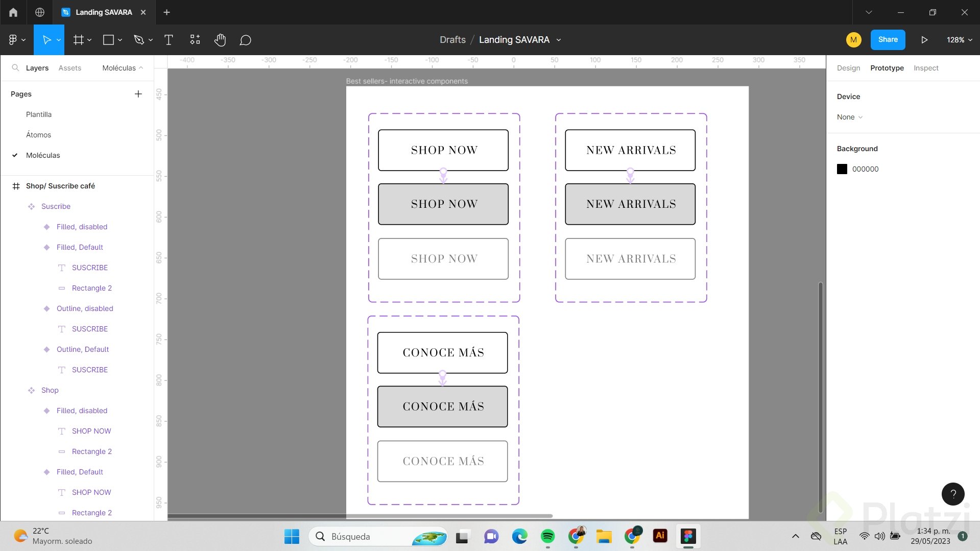This screenshot has width=980, height=551.
Task: Start Presentation mode
Action: tap(924, 40)
